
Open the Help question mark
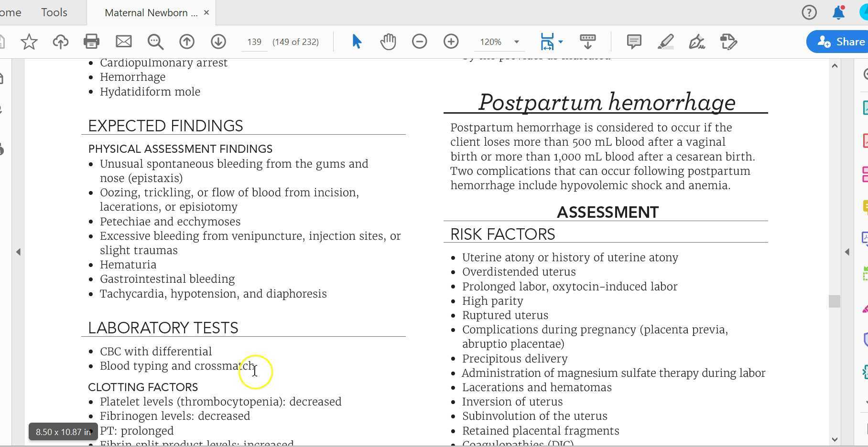809,12
